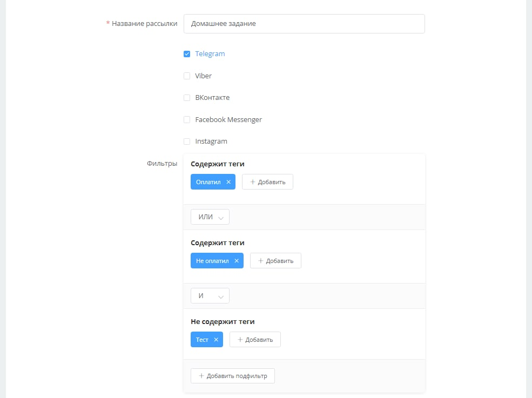
Task: Click the Оплатил tag chip
Action: (208, 182)
